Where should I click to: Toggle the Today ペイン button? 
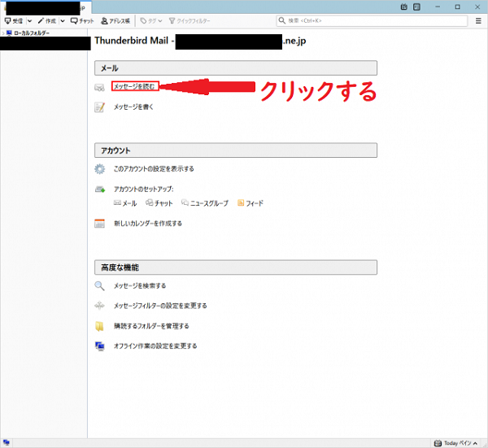(456, 443)
